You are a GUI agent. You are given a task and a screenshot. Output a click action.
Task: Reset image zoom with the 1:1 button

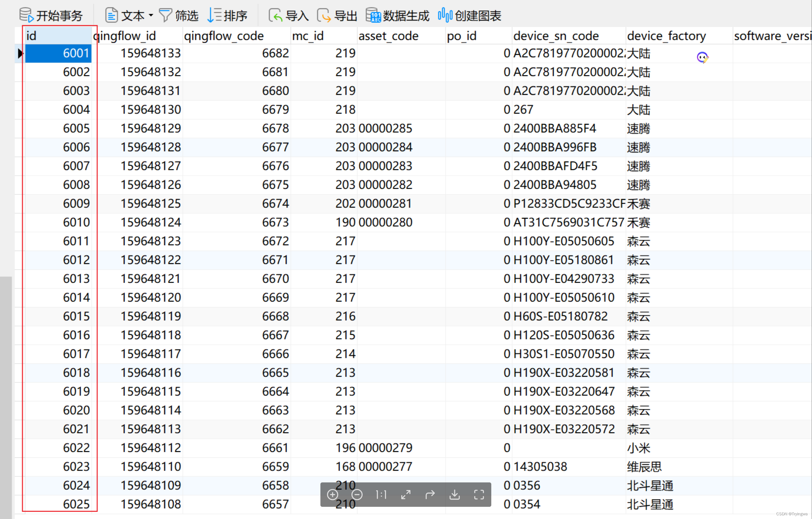tap(381, 494)
